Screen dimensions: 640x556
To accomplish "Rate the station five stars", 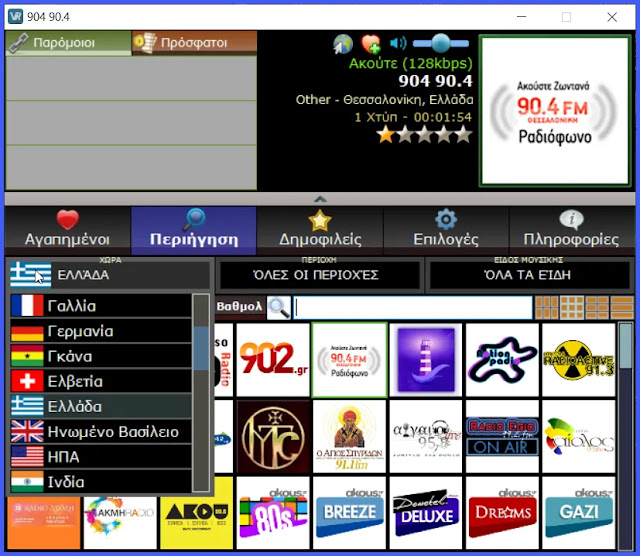I will [x=464, y=134].
